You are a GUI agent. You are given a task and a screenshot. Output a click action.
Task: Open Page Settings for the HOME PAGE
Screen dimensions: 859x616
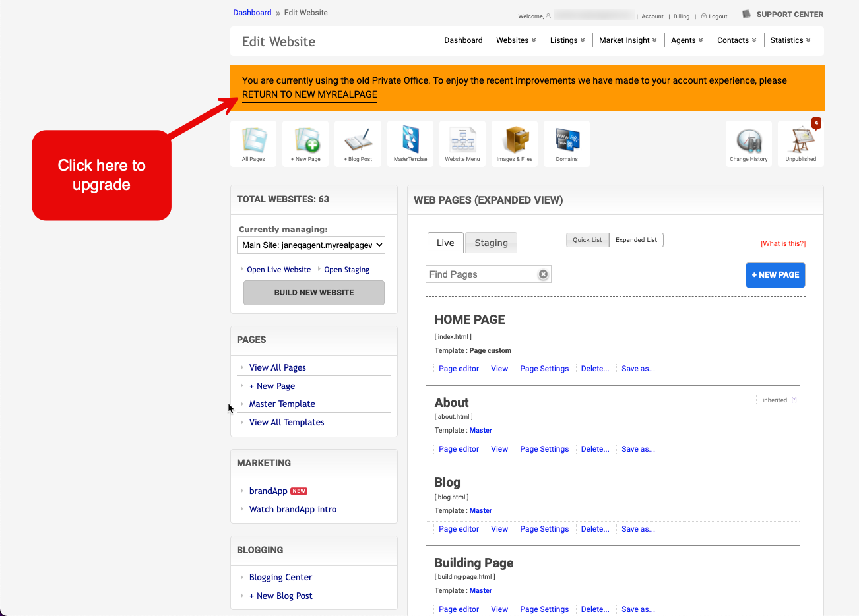(x=544, y=368)
